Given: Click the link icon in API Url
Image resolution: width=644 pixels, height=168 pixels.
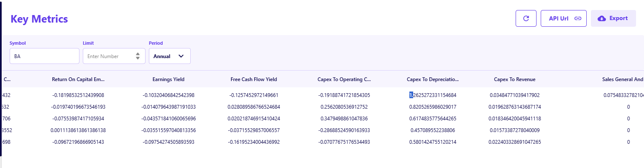Looking at the screenshot, I should [578, 18].
